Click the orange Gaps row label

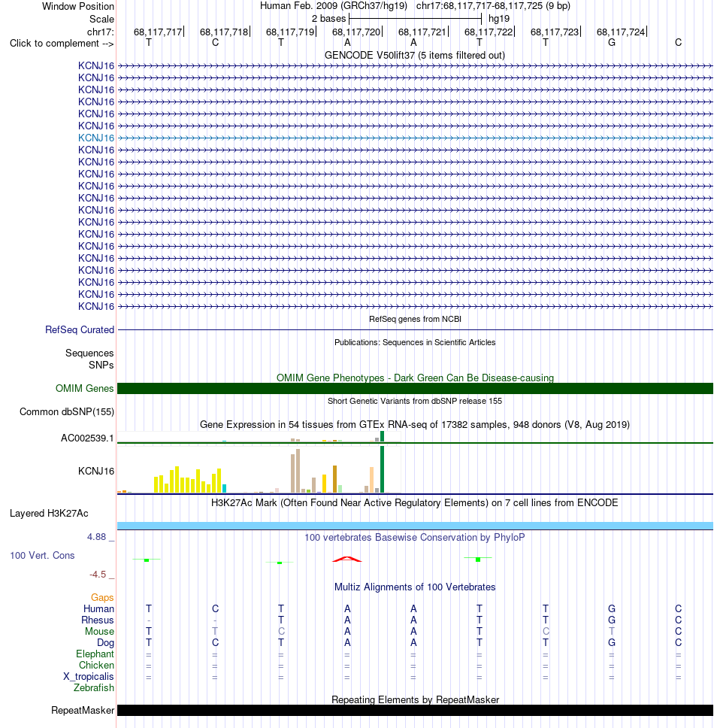coord(102,598)
